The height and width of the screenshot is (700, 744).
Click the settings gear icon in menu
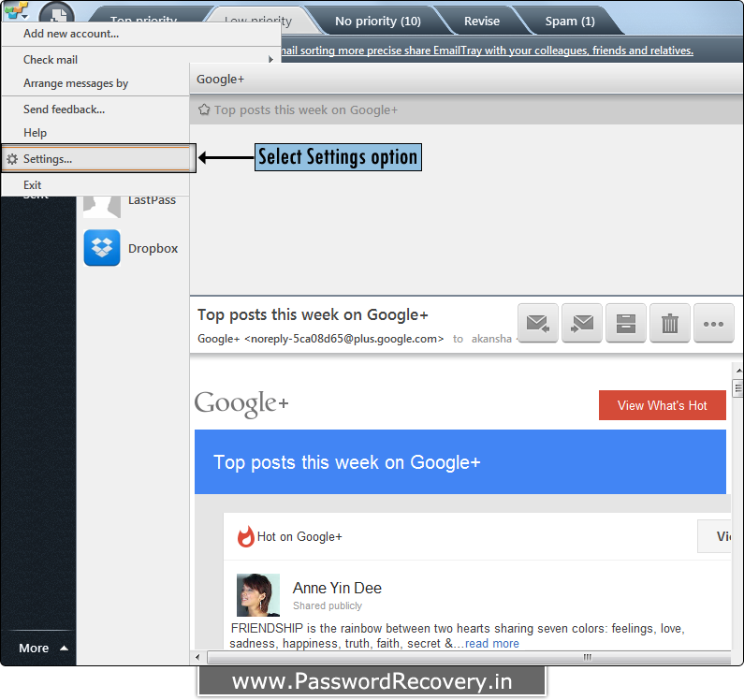pos(12,159)
